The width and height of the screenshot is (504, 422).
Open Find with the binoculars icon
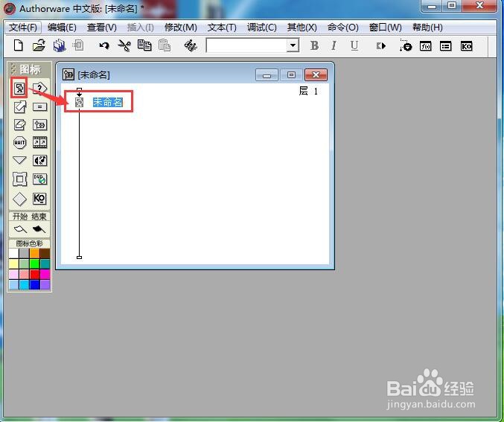point(191,46)
